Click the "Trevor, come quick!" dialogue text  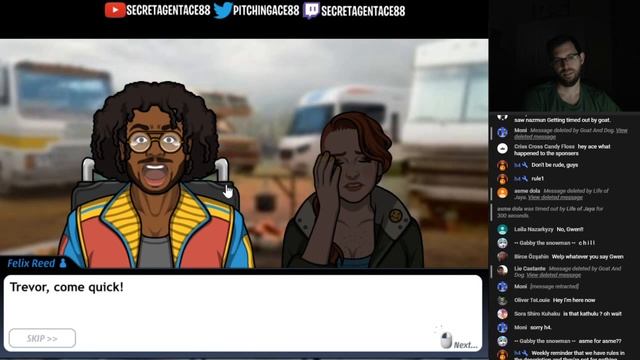click(x=67, y=287)
